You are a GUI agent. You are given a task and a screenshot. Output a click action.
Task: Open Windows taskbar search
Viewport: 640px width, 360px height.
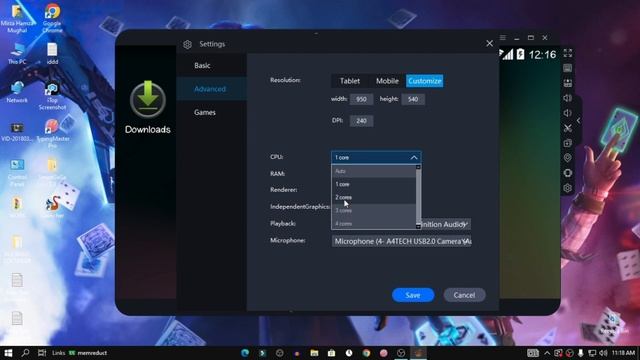pos(25,353)
